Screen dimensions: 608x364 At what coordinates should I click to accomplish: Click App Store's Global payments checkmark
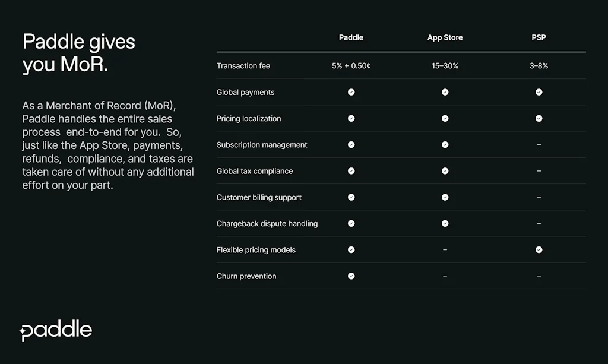pyautogui.click(x=445, y=92)
